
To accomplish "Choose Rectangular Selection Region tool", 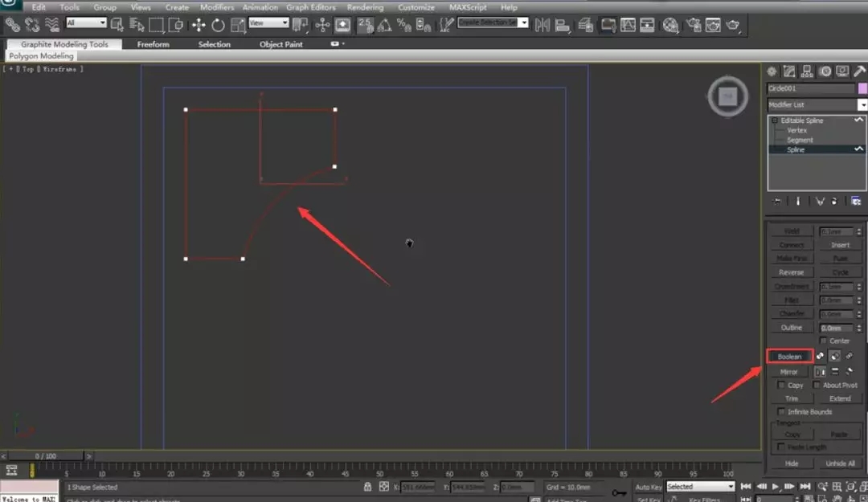I will (156, 25).
